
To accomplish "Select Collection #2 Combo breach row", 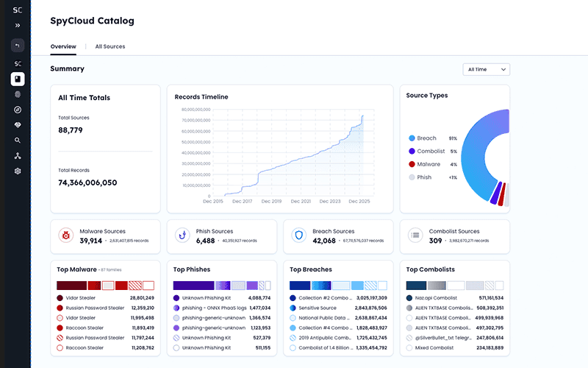I will point(338,298).
